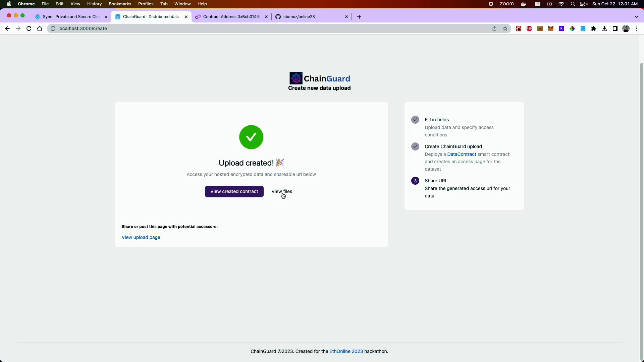This screenshot has width=644, height=362.
Task: Open the History menu
Action: click(x=94, y=4)
